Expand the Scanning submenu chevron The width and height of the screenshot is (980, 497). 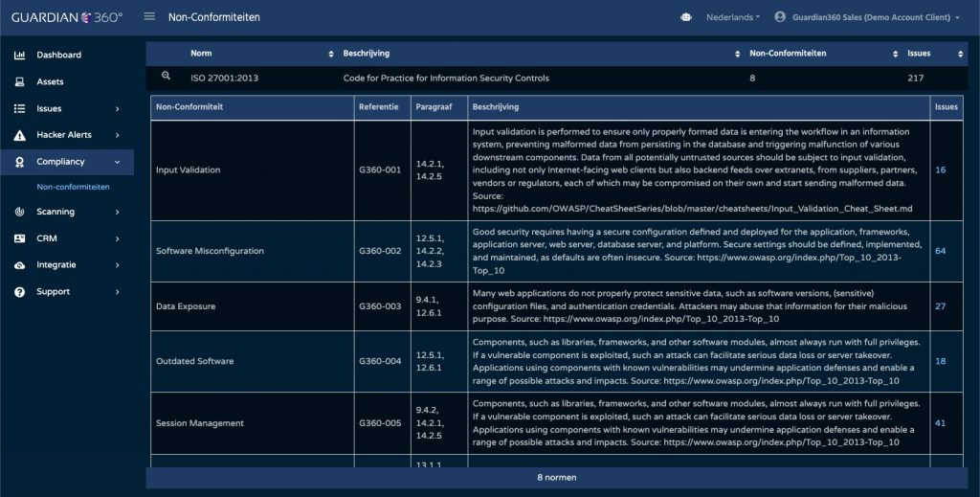(117, 212)
